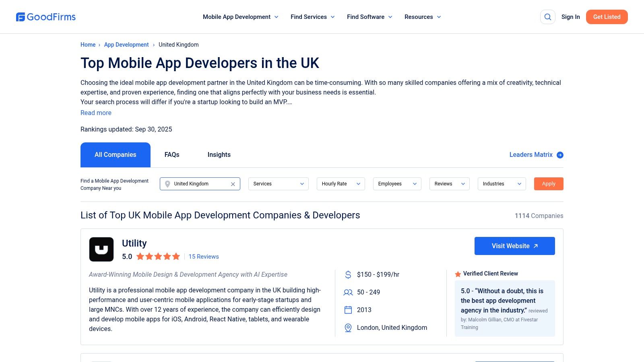
Task: Click the "50 - 249" employees text
Action: 369,292
